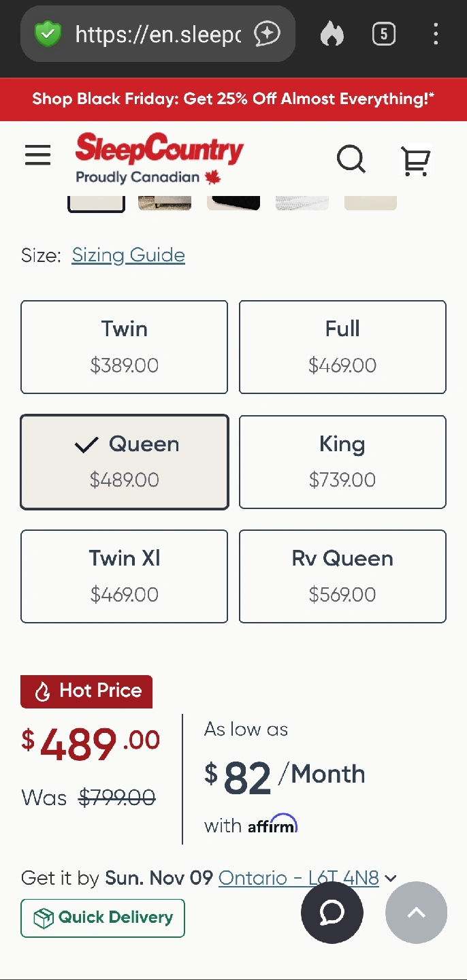Tap the Black Friday 25% off banner
Image resolution: width=467 pixels, height=980 pixels.
point(233,99)
